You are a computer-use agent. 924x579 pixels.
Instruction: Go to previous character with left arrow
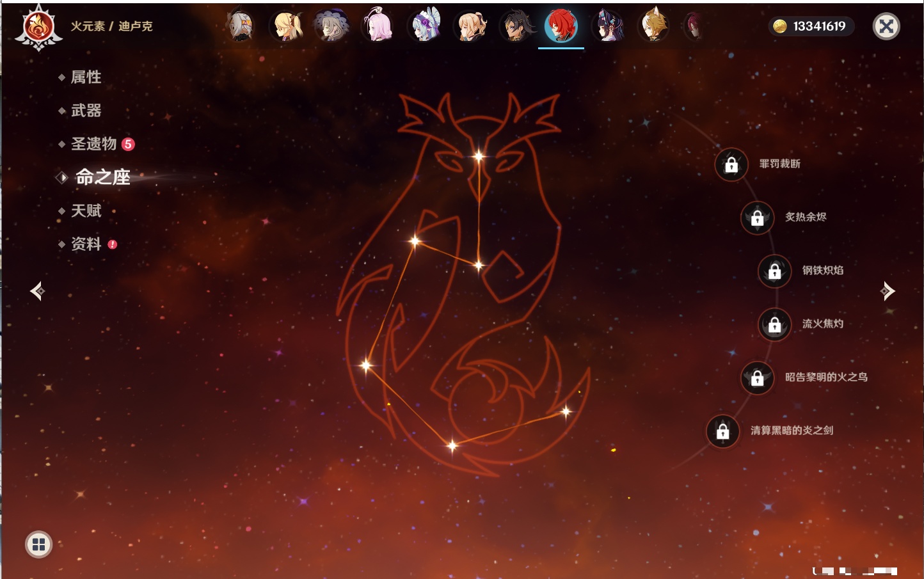(38, 291)
